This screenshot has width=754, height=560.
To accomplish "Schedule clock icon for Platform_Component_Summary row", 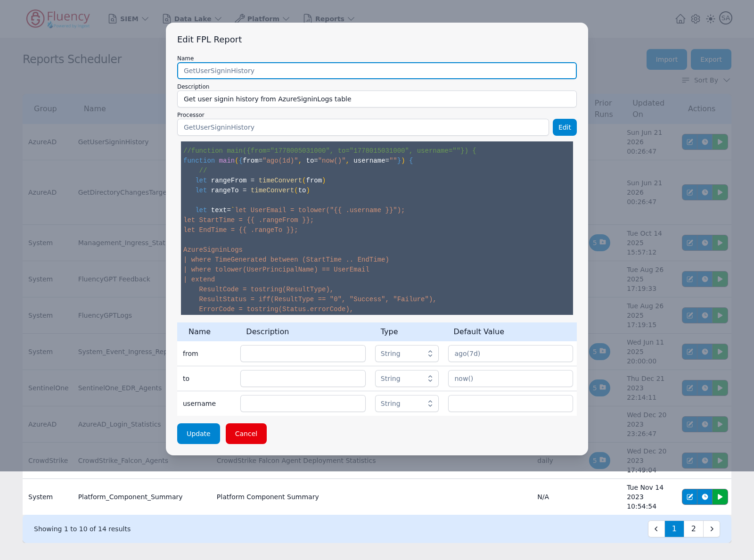I will pyautogui.click(x=705, y=497).
